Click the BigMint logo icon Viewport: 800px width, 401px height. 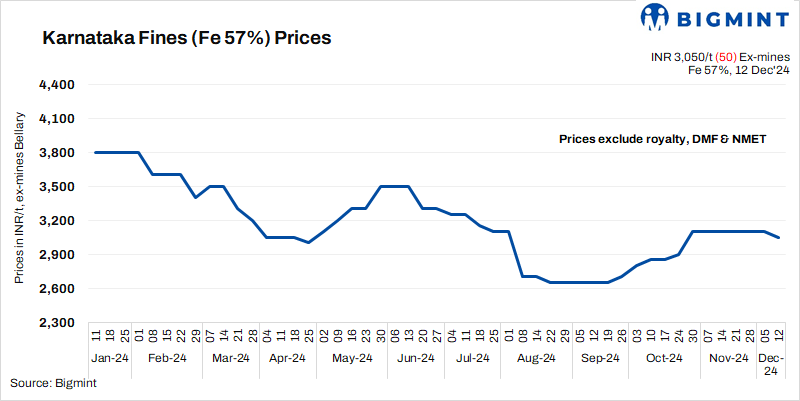click(x=627, y=17)
